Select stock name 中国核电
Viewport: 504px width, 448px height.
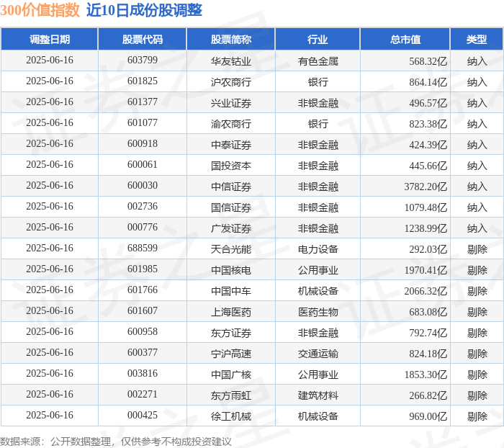pos(231,270)
